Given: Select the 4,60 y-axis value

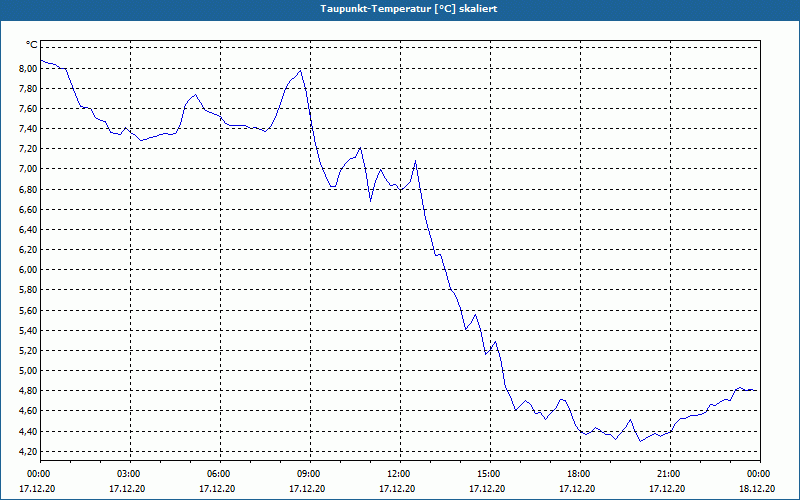Looking at the screenshot, I should point(28,411).
